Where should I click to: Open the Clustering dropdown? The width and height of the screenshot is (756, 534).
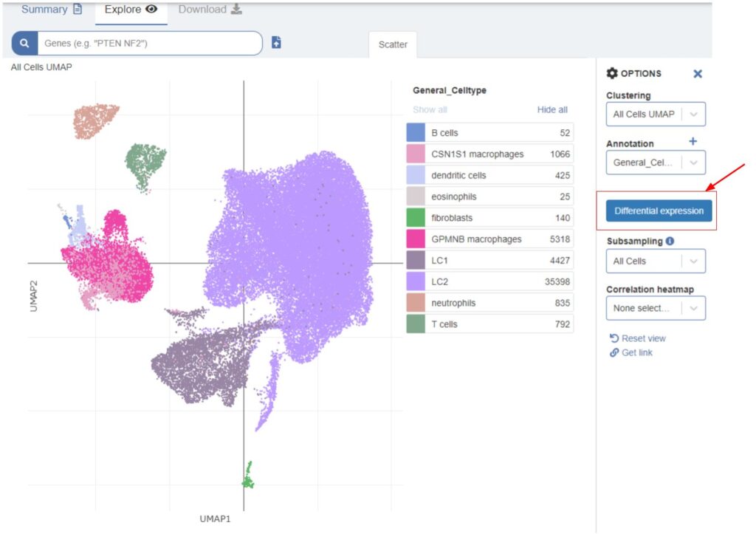(656, 114)
